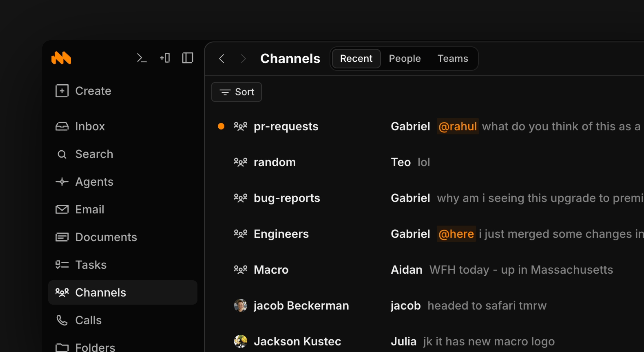Screen dimensions: 644x352
Task: Open Agents in the sidebar
Action: click(x=123, y=182)
